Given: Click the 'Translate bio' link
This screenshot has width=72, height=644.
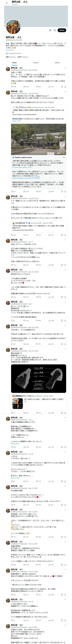Looking at the screenshot, I should pos(10,50).
